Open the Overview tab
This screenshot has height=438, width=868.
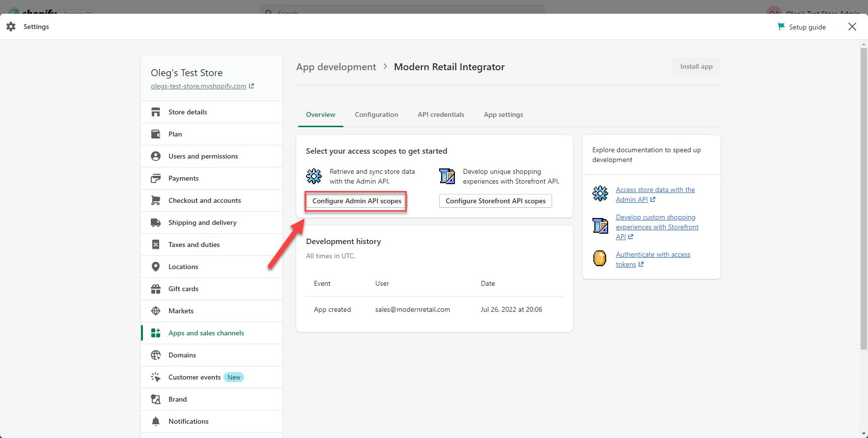pyautogui.click(x=321, y=114)
